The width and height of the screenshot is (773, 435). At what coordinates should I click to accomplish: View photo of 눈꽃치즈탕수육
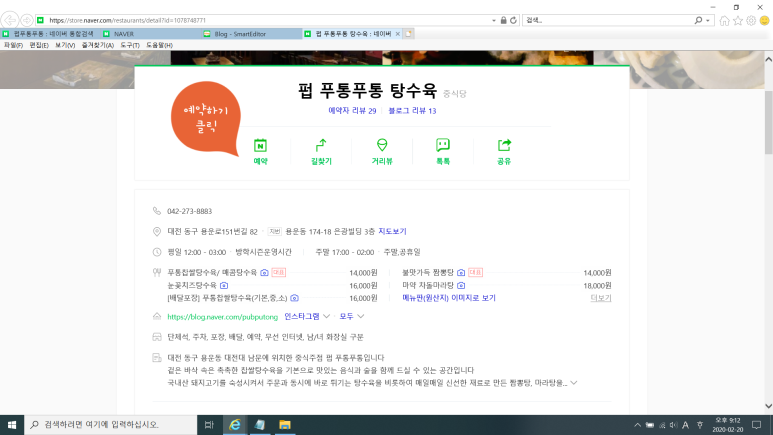click(224, 286)
